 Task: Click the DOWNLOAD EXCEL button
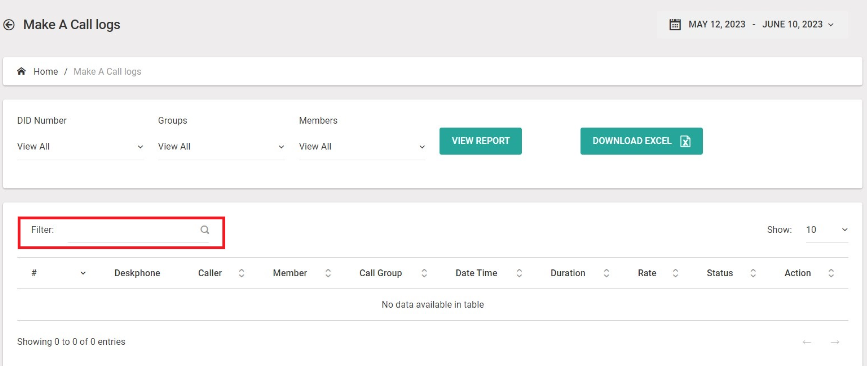(x=641, y=141)
